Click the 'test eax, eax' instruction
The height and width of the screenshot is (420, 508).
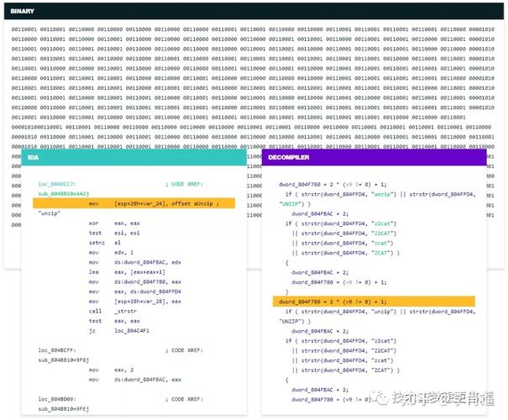coord(114,321)
